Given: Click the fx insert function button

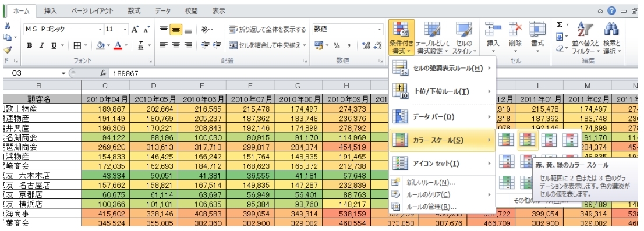Looking at the screenshot, I should click(102, 73).
